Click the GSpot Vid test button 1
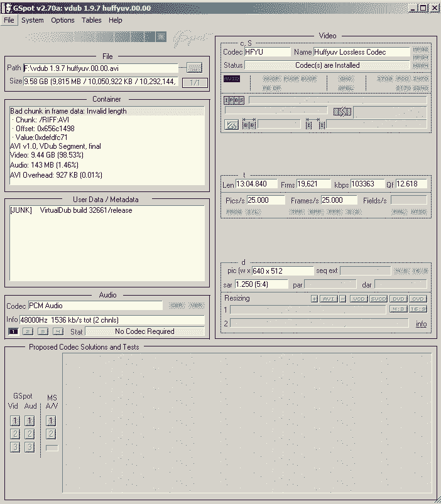 [15, 421]
